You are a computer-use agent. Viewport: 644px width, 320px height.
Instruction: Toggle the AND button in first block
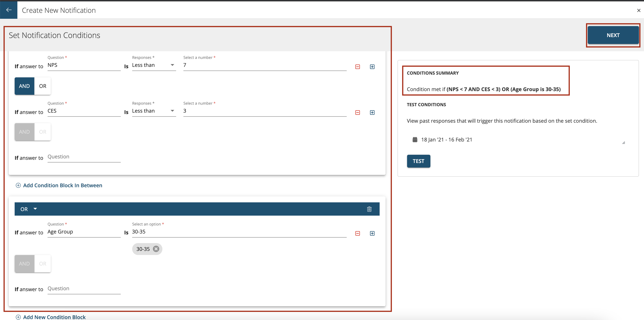(x=24, y=86)
